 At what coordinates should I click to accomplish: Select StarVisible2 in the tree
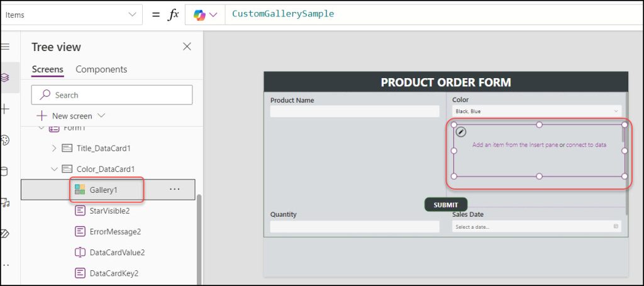(x=109, y=210)
